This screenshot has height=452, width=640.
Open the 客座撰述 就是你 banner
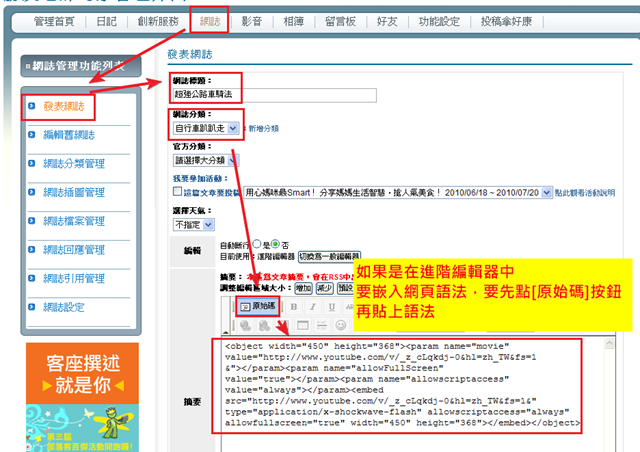(82, 373)
